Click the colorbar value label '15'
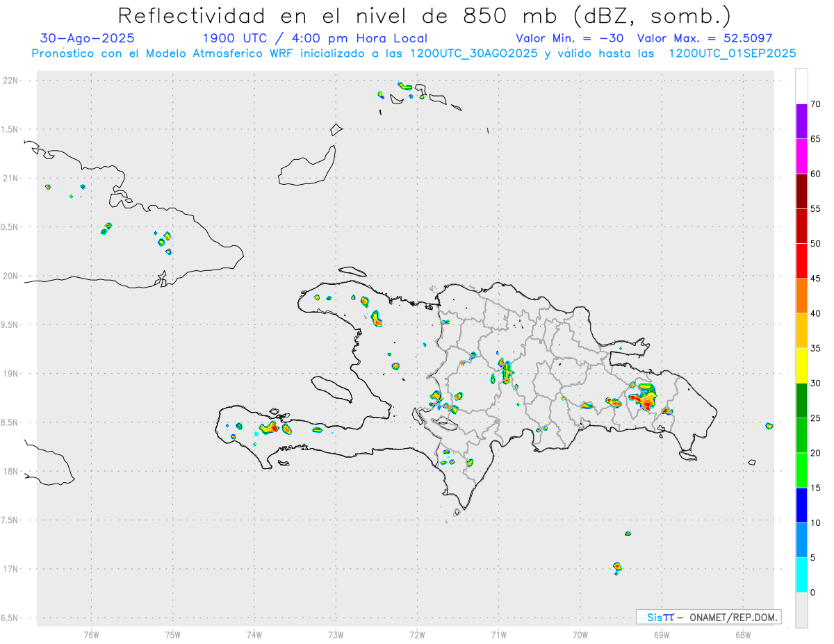The height and width of the screenshot is (644, 834). coord(815,488)
